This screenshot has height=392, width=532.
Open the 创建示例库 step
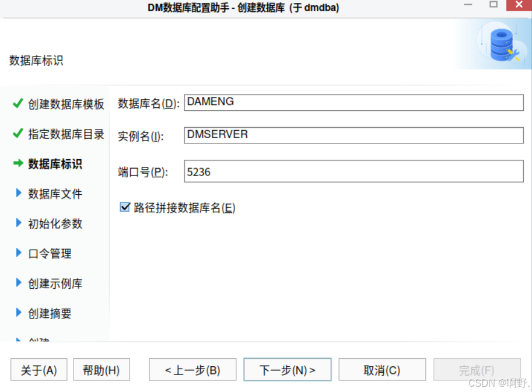(x=55, y=283)
